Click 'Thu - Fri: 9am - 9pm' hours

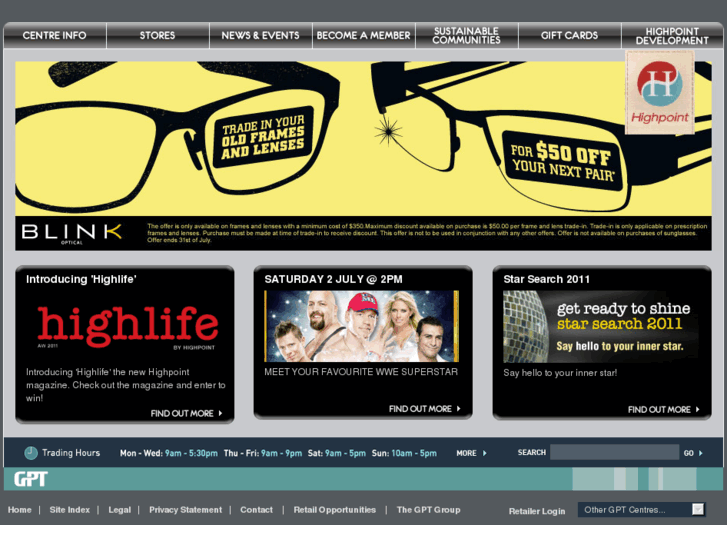click(x=263, y=453)
